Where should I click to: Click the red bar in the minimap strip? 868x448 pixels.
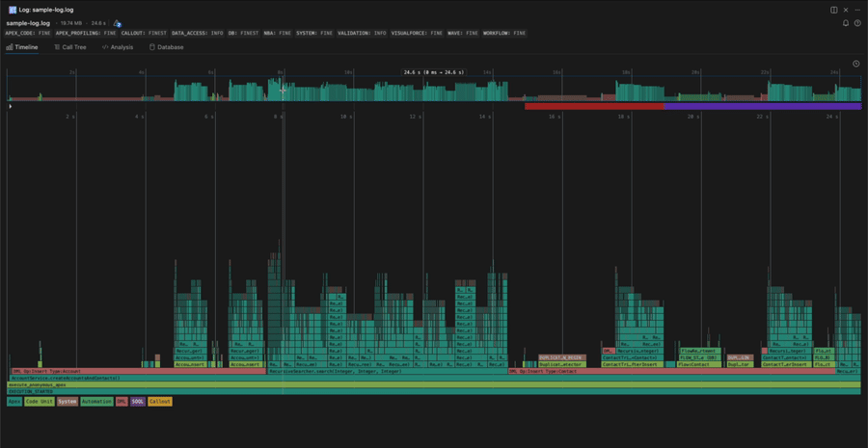pos(594,106)
